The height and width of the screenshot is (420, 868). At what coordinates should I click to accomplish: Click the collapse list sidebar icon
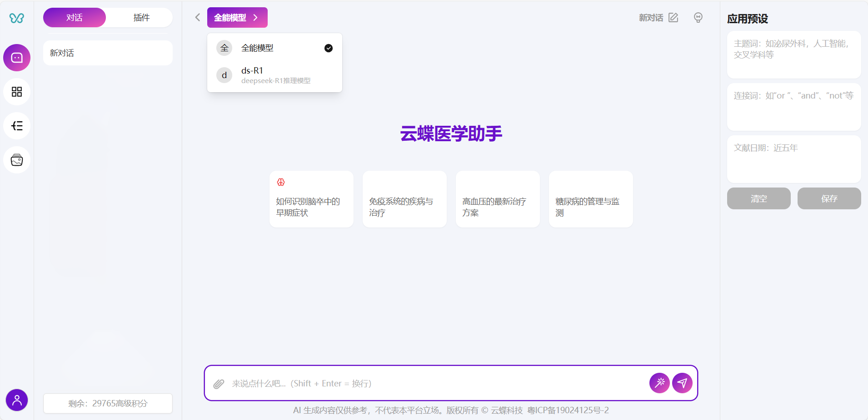click(17, 126)
